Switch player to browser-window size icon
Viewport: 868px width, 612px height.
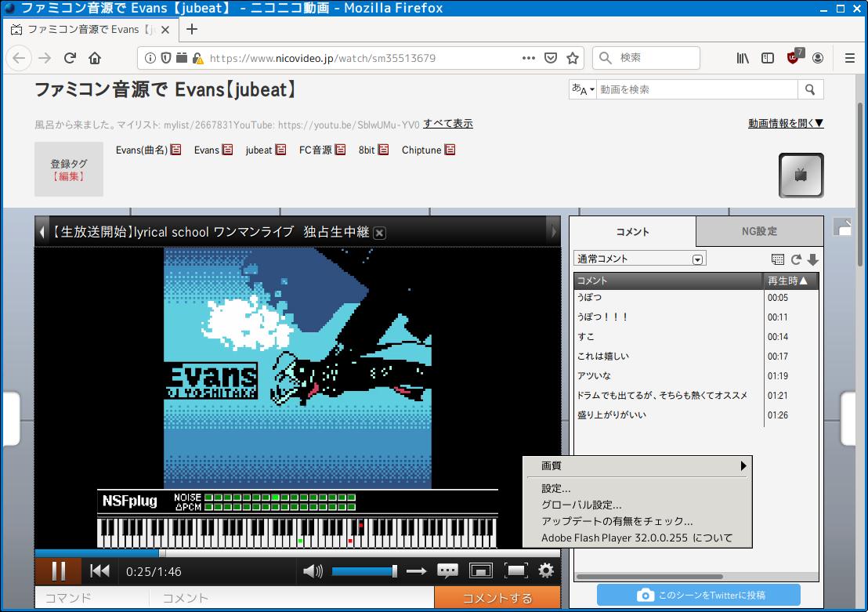480,571
